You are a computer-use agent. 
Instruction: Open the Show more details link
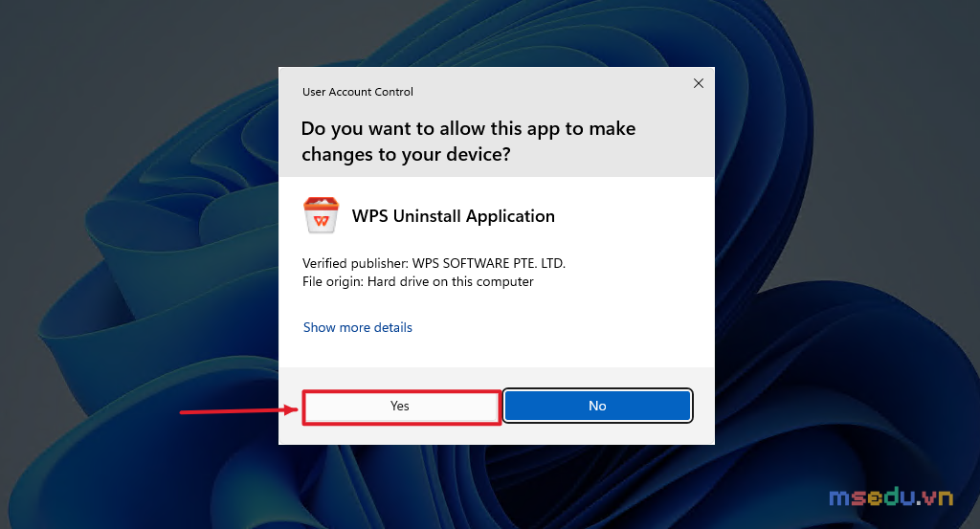[x=358, y=327]
